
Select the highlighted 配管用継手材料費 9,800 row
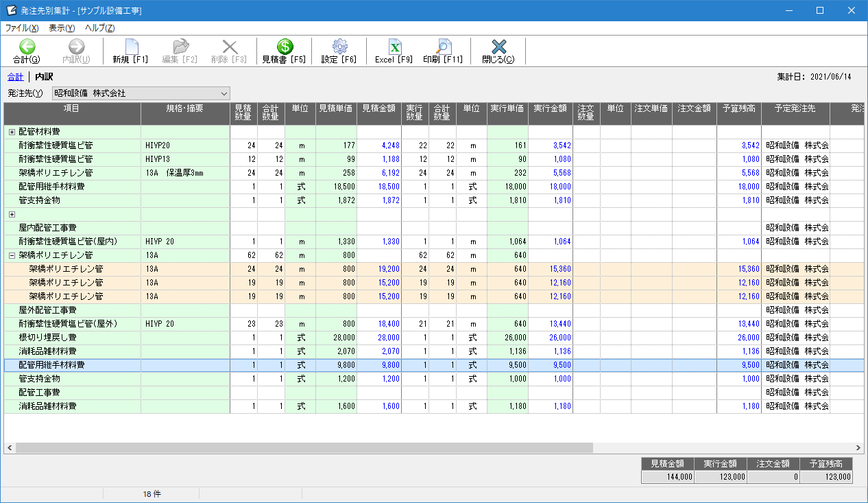[433, 365]
